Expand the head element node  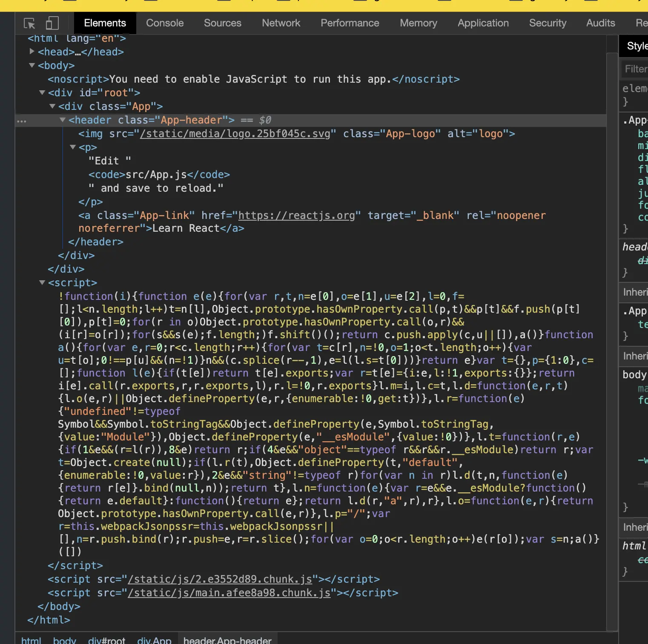coord(32,52)
